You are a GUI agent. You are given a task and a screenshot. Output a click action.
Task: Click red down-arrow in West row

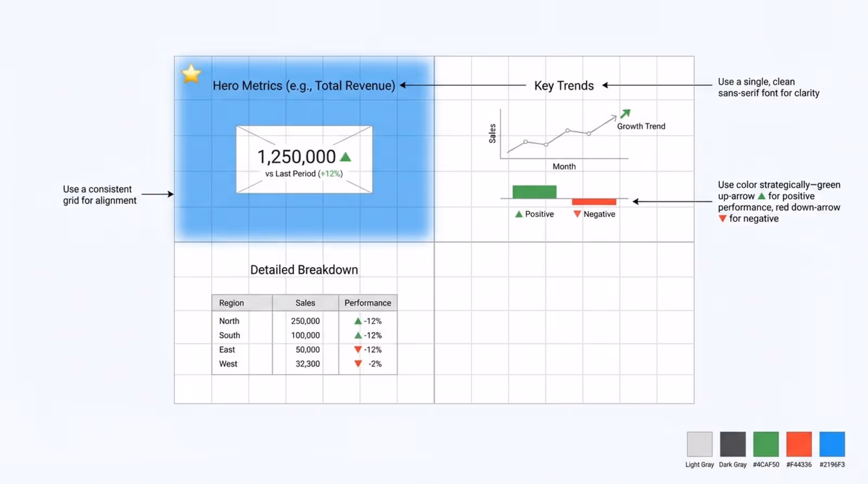tap(358, 364)
